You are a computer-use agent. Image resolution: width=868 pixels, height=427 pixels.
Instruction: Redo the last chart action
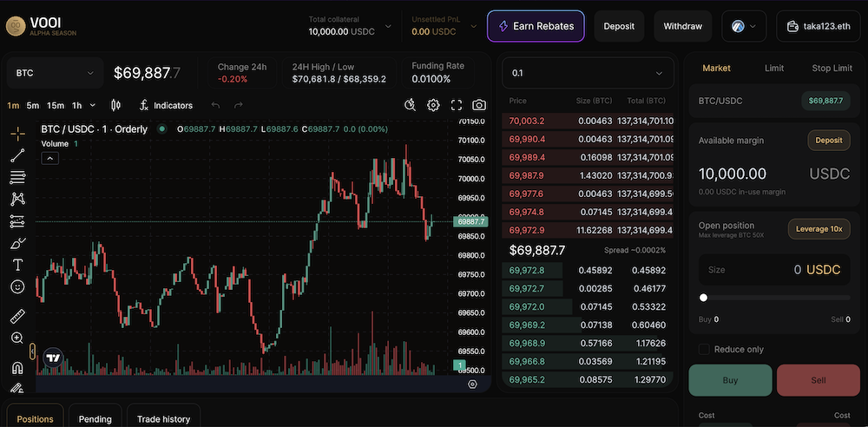click(239, 105)
